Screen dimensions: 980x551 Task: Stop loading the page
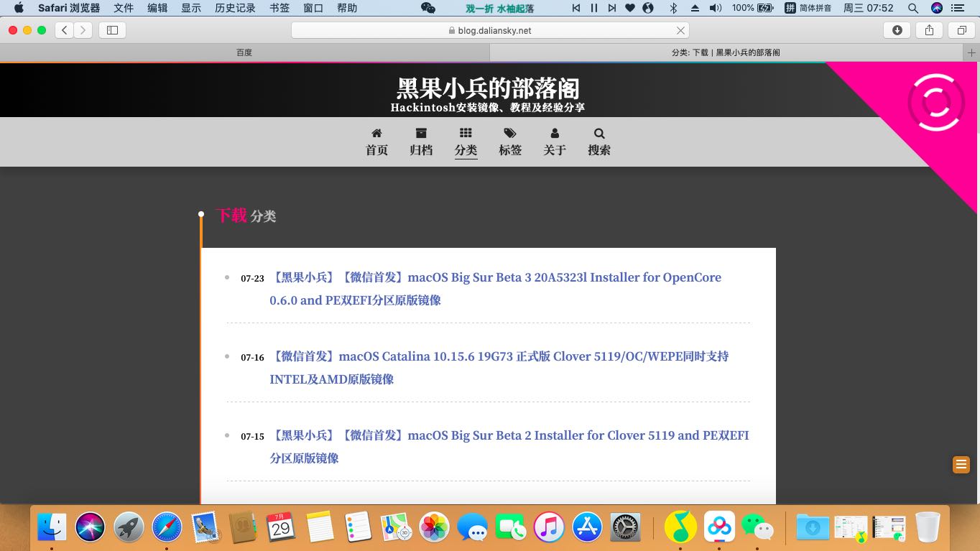(680, 30)
